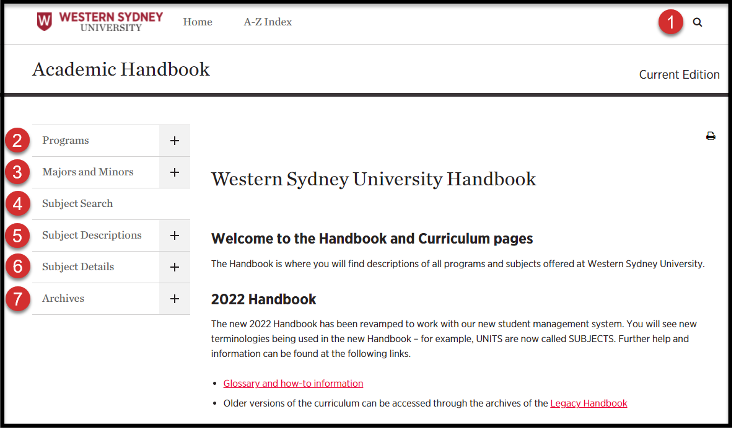Click red numbered marker 5
The image size is (732, 428).
[18, 236]
